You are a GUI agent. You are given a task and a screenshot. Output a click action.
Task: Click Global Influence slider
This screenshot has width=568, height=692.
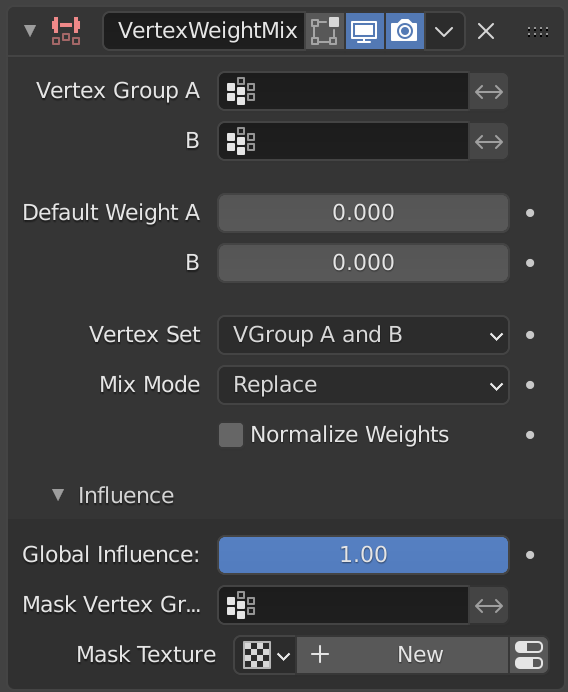pyautogui.click(x=364, y=555)
